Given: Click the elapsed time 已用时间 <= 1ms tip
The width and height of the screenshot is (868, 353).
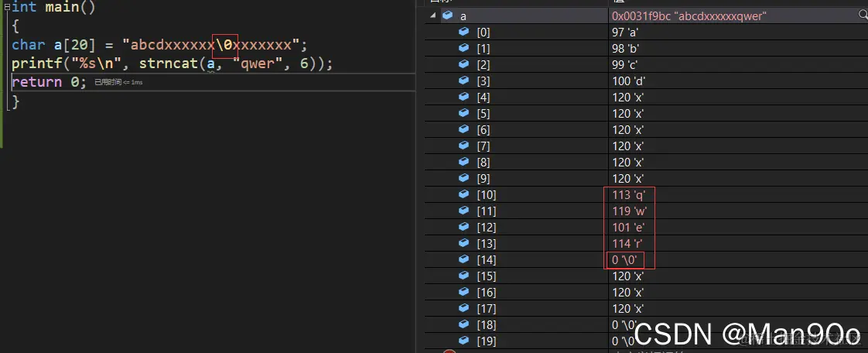Looking at the screenshot, I should pos(118,82).
